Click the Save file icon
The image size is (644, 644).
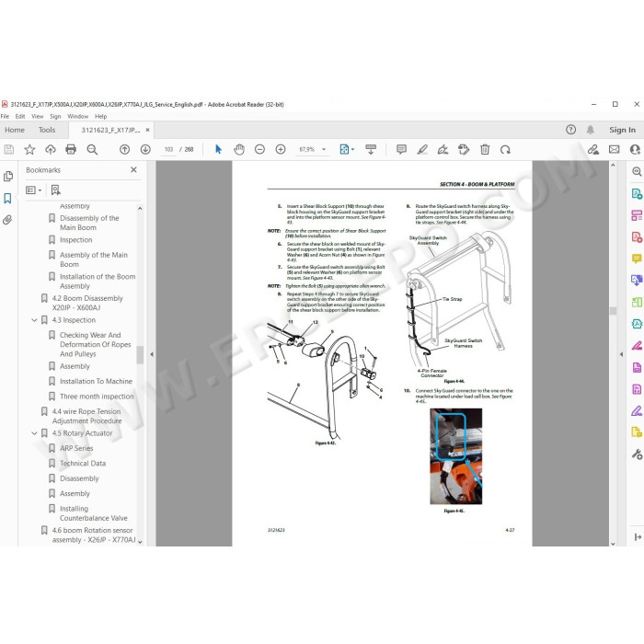pos(9,149)
